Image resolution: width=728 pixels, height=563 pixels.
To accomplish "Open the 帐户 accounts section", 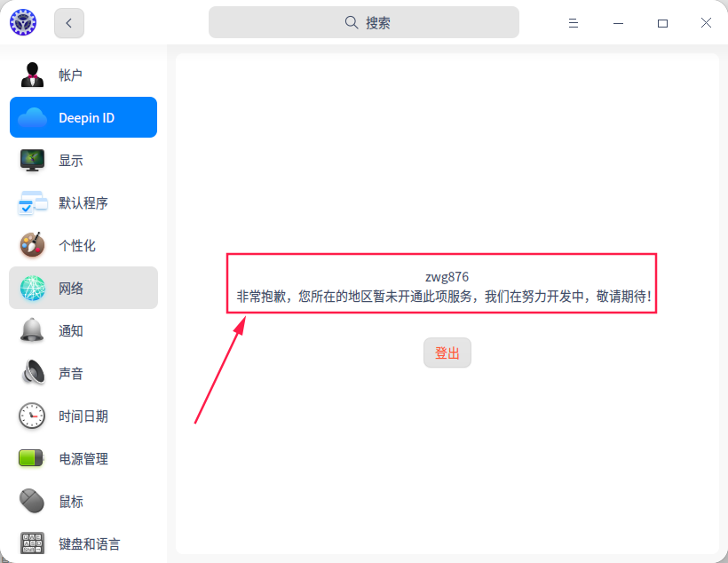I will pyautogui.click(x=83, y=75).
